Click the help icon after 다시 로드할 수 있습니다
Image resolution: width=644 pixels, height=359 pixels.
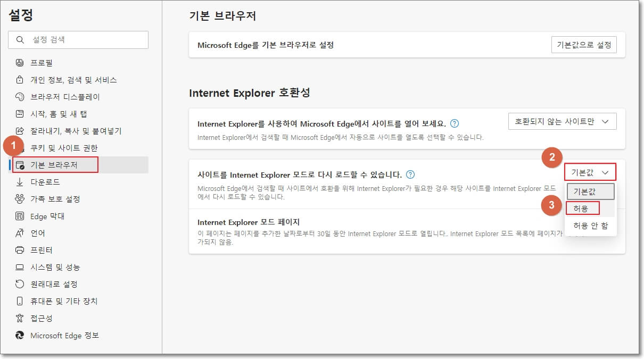click(x=410, y=174)
